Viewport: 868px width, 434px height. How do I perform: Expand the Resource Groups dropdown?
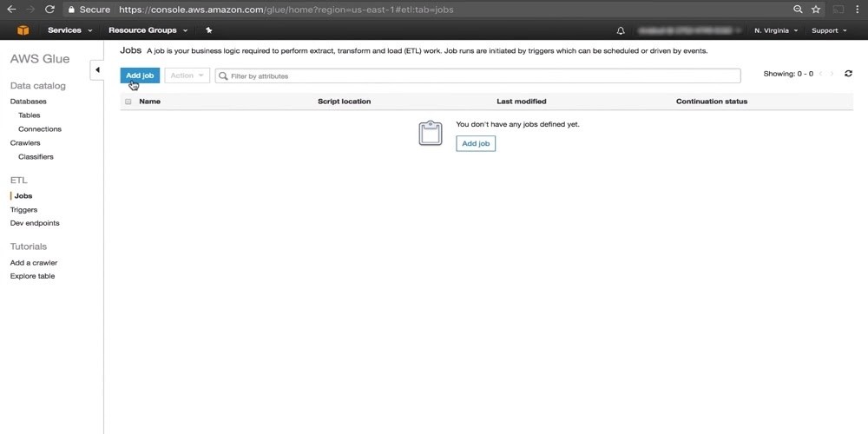(x=148, y=30)
